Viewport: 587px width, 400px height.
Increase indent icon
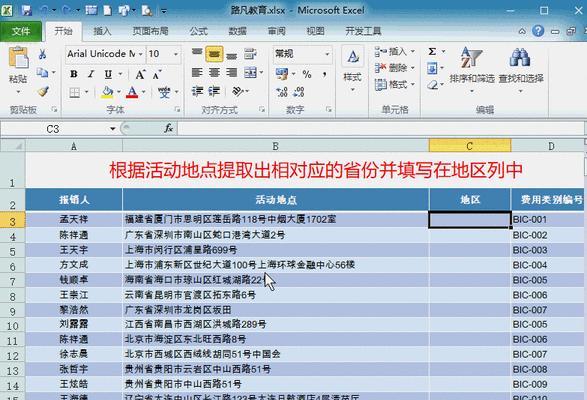[215, 91]
